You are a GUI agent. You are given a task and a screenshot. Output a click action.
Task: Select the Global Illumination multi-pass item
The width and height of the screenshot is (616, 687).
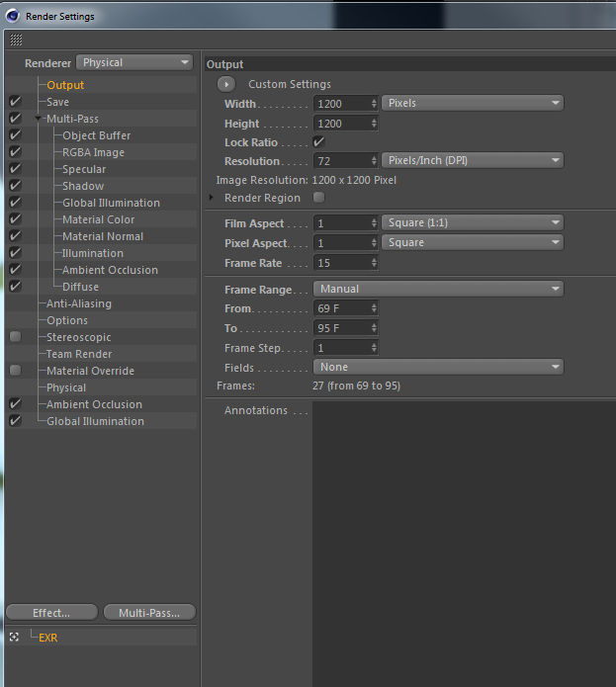point(111,203)
